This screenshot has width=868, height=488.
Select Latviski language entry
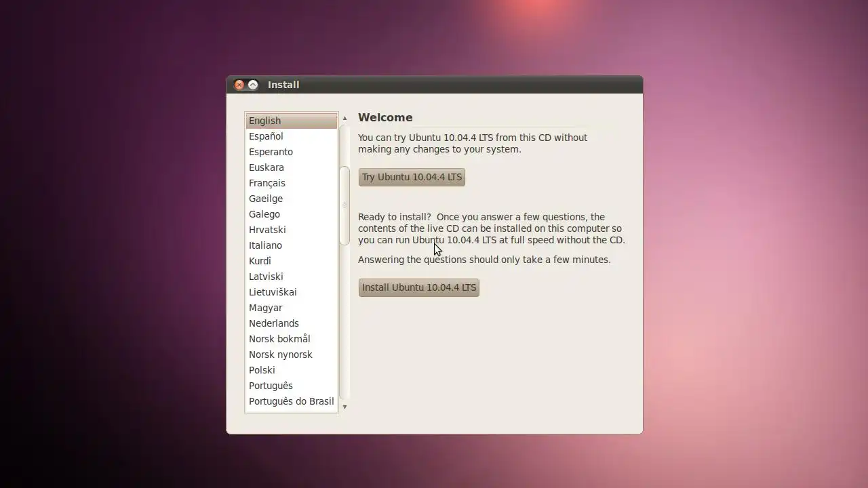[x=292, y=277]
